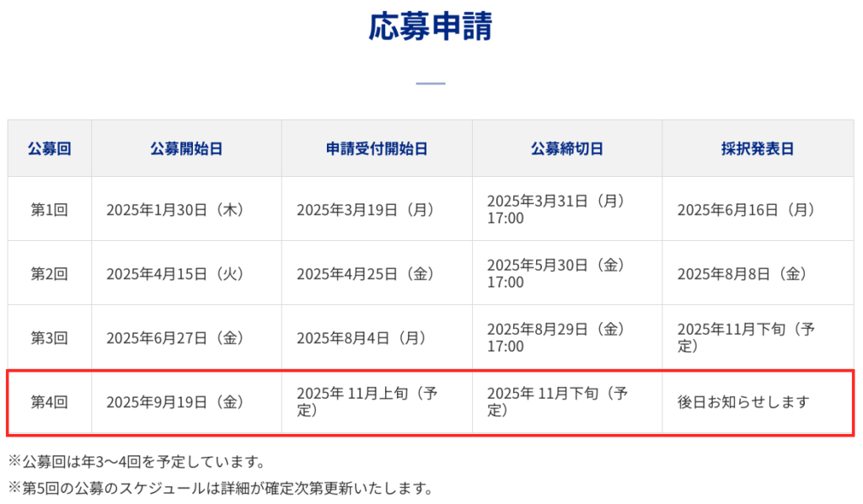
Task: Select the 公募回 column header
Action: point(50,149)
